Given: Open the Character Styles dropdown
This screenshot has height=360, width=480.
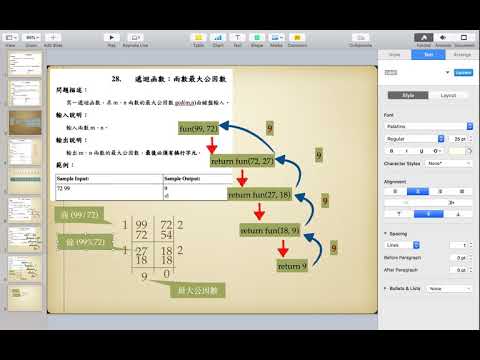Looking at the screenshot, I should pos(449,164).
